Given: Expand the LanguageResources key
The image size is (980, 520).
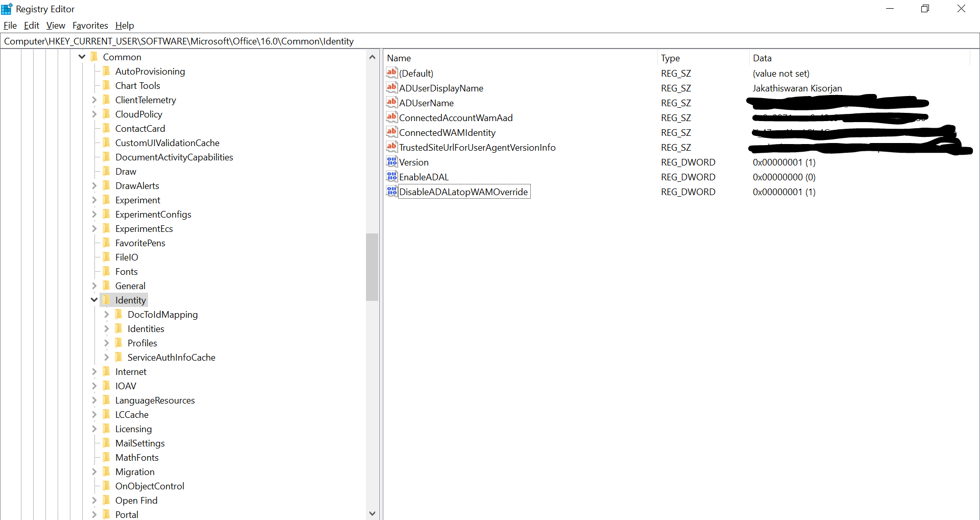Looking at the screenshot, I should click(94, 400).
